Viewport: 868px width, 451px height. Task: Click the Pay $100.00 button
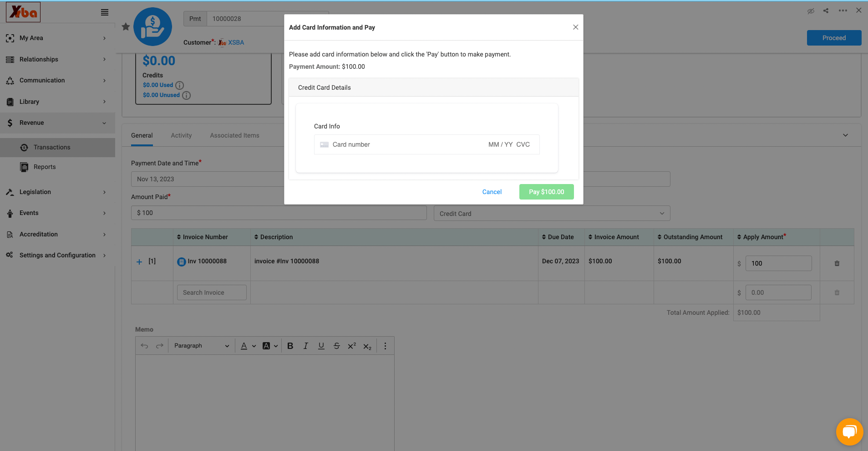point(546,192)
